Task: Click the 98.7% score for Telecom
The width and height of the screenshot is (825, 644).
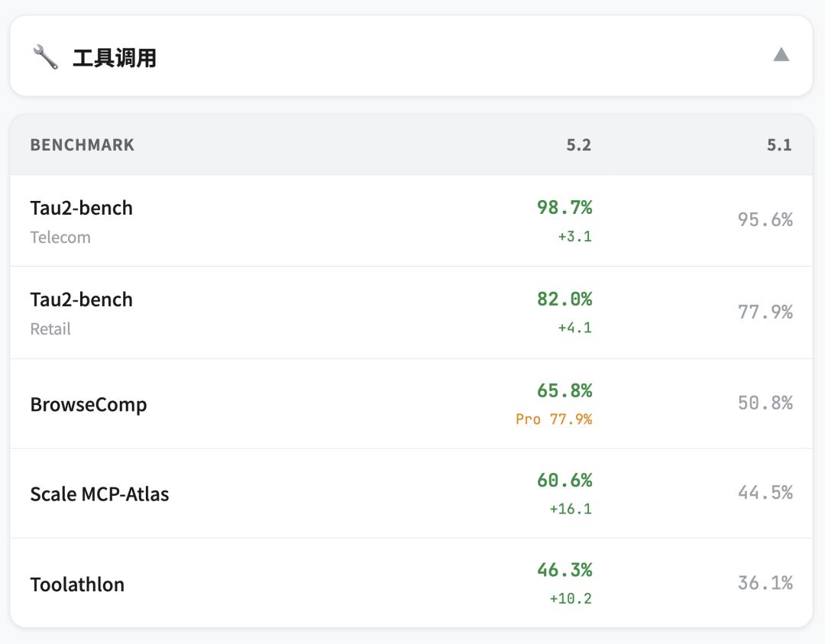Action: pyautogui.click(x=565, y=207)
